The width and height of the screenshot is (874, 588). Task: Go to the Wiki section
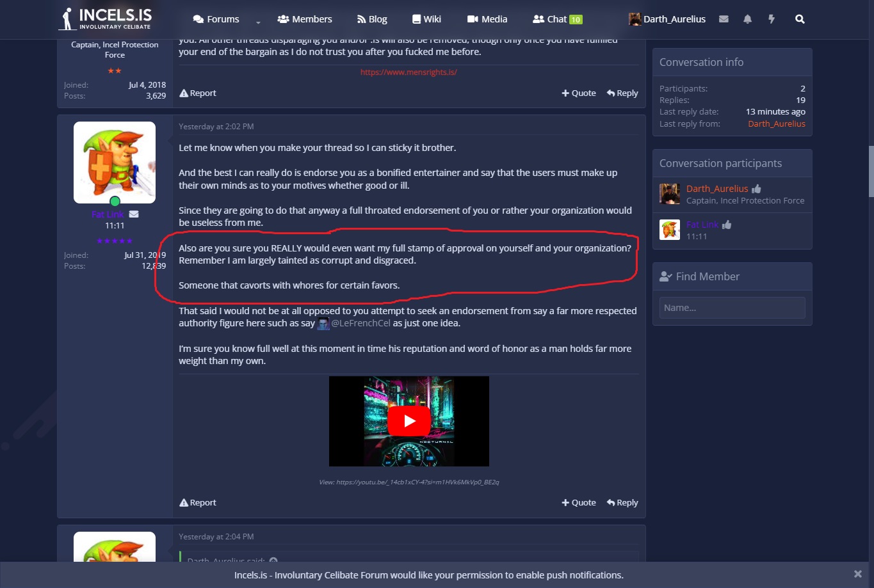(426, 19)
